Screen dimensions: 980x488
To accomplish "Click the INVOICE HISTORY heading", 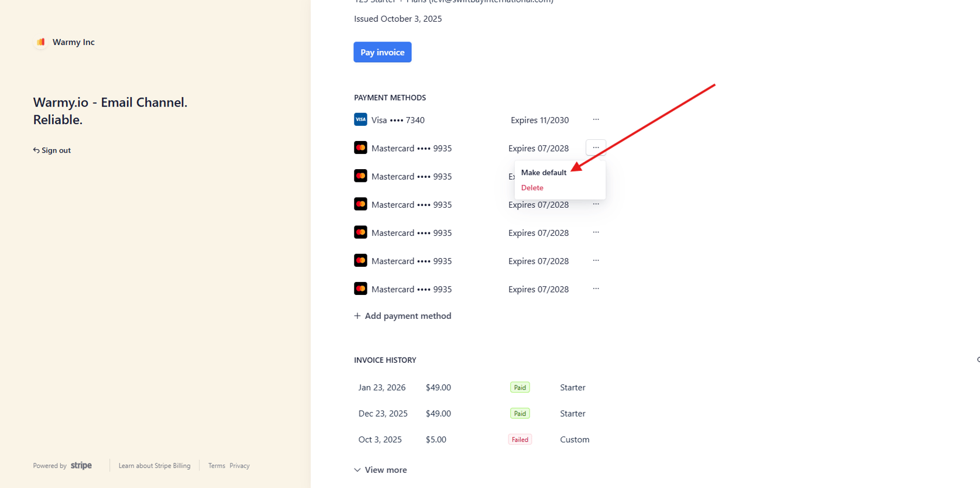I will 385,360.
